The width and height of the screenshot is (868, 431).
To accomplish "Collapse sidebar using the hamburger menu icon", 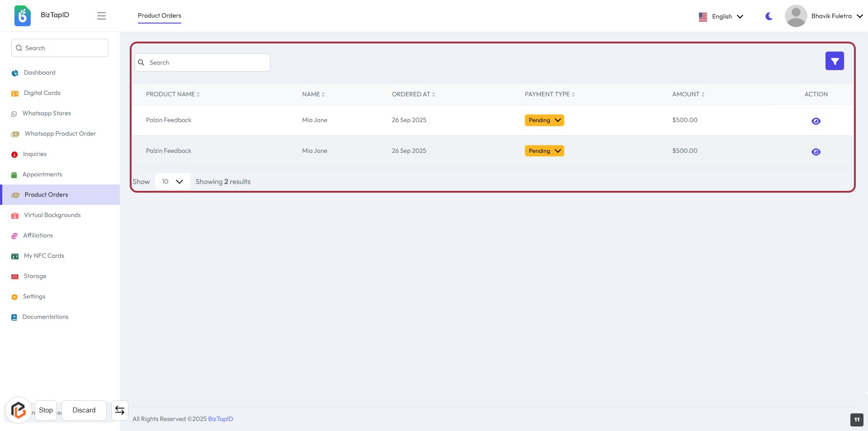I will coord(101,16).
